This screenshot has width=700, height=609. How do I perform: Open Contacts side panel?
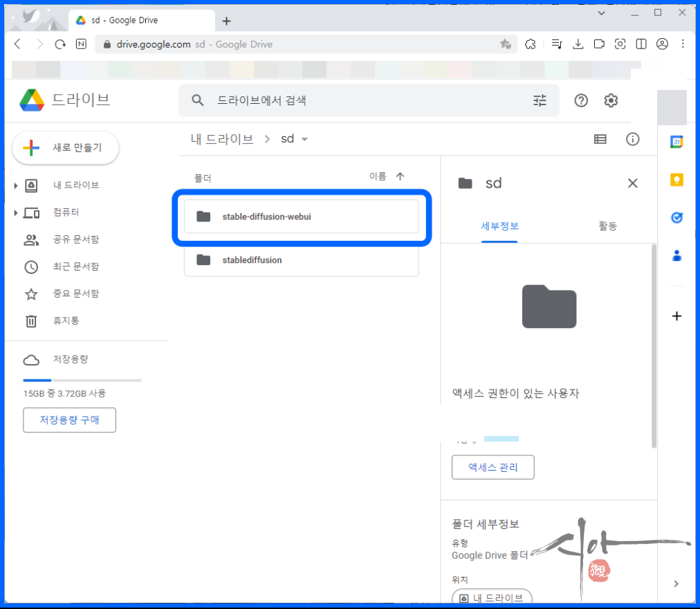coord(676,255)
